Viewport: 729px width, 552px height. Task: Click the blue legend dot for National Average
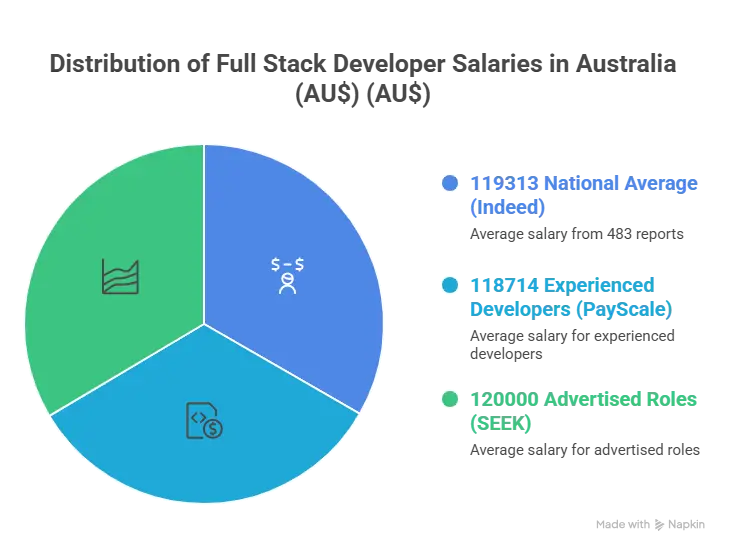[450, 183]
